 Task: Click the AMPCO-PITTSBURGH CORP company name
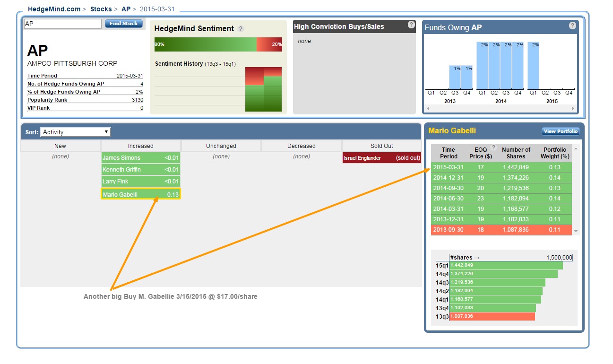point(72,63)
